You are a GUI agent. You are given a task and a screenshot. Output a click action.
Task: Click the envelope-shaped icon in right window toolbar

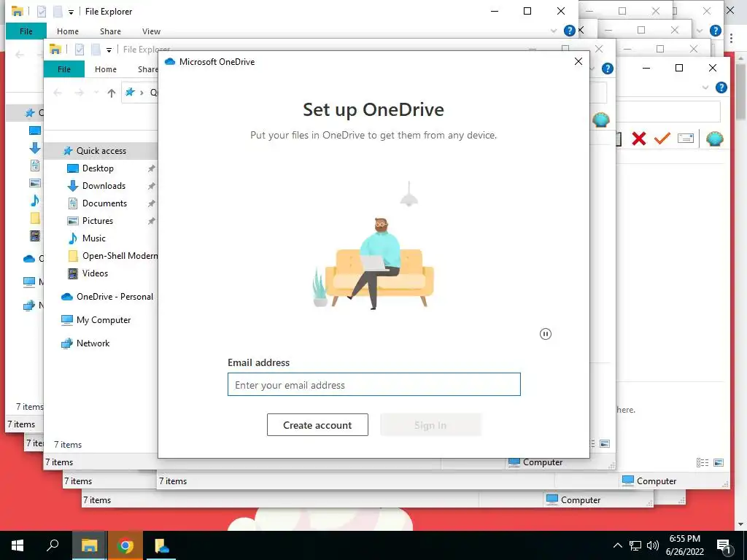click(685, 139)
